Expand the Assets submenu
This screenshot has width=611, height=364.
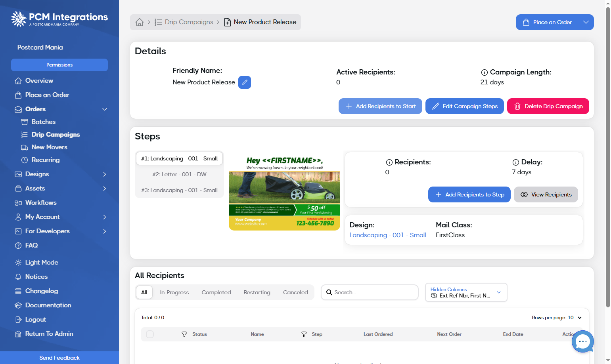105,189
